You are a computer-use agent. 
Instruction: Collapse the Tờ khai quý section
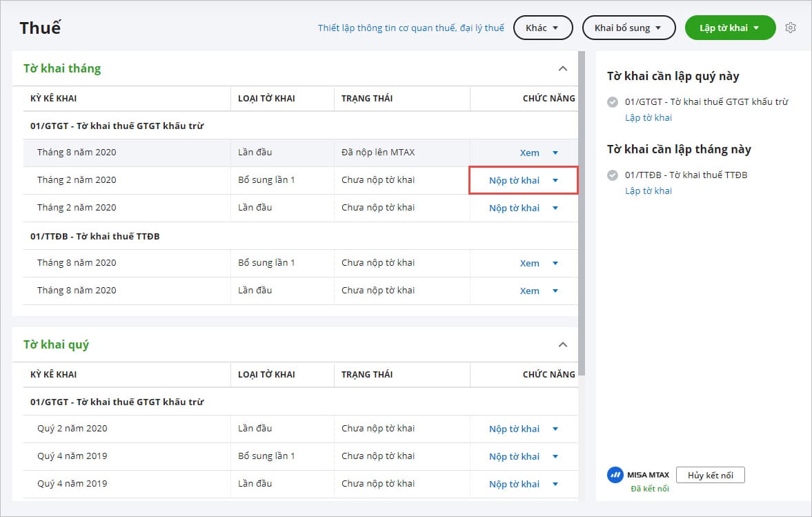(x=563, y=344)
